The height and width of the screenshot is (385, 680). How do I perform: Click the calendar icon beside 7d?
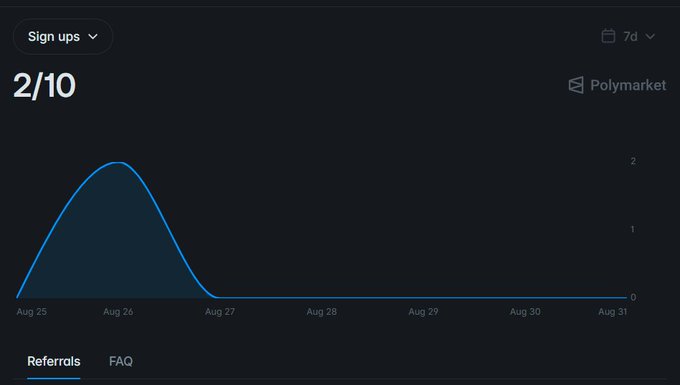608,36
